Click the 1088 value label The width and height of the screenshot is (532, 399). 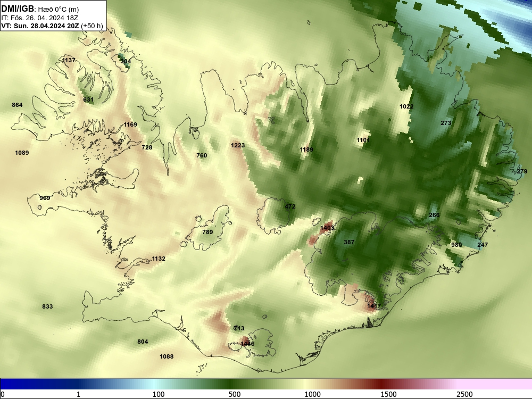[x=167, y=356]
